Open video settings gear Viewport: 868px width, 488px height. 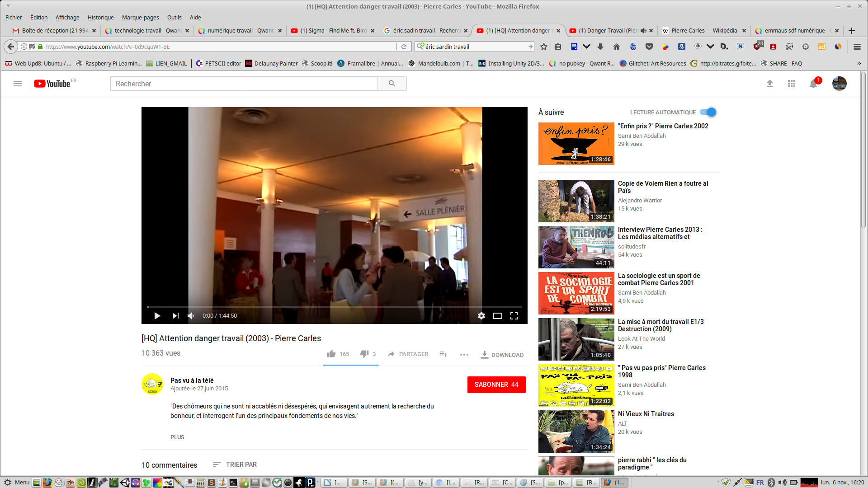(481, 316)
